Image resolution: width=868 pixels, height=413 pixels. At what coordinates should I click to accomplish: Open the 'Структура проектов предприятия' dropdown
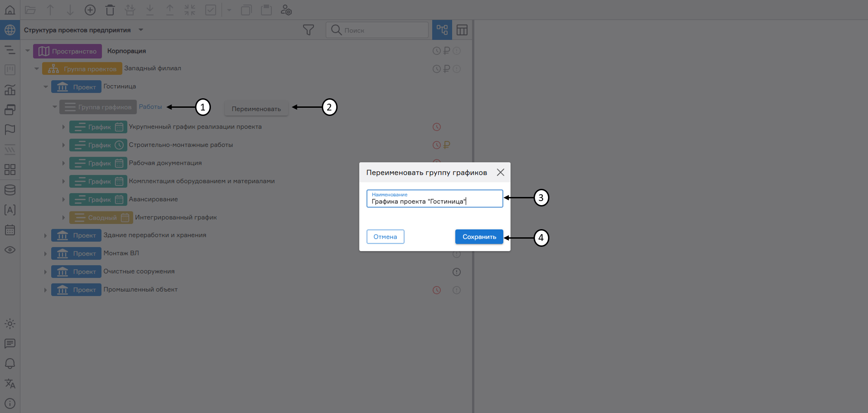[141, 30]
